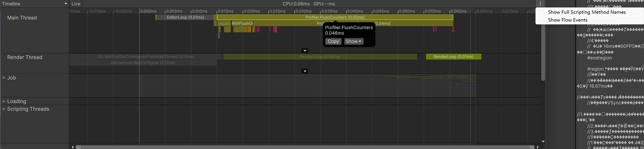The height and width of the screenshot is (149, 644).
Task: Click the vertical scrollbar down arrow
Action: [543, 142]
